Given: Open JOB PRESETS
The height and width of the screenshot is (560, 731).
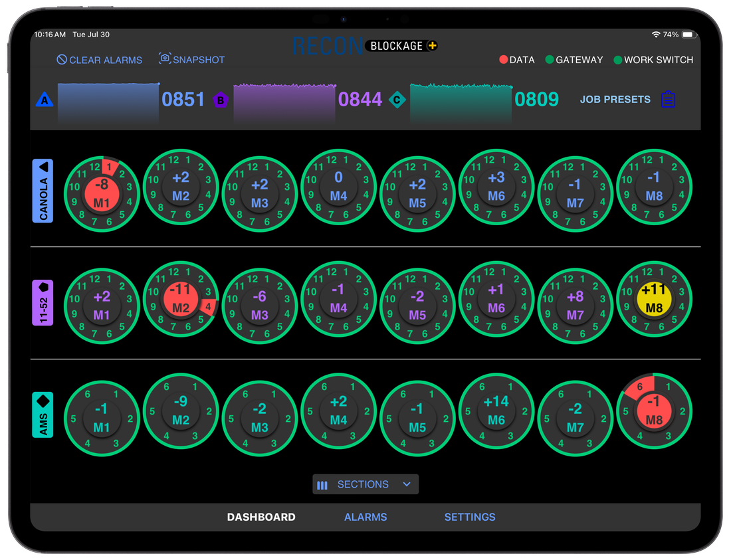Looking at the screenshot, I should tap(615, 99).
